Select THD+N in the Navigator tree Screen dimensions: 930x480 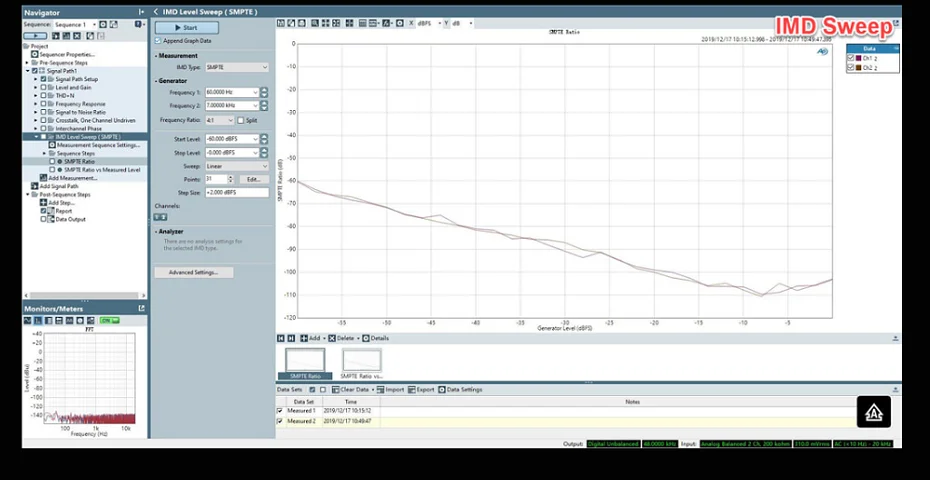point(64,95)
